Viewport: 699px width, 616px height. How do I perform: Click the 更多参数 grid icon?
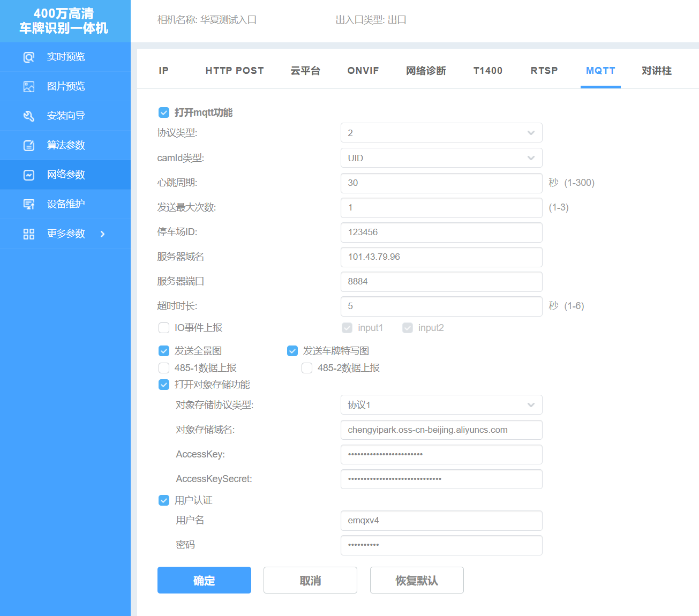(x=29, y=234)
